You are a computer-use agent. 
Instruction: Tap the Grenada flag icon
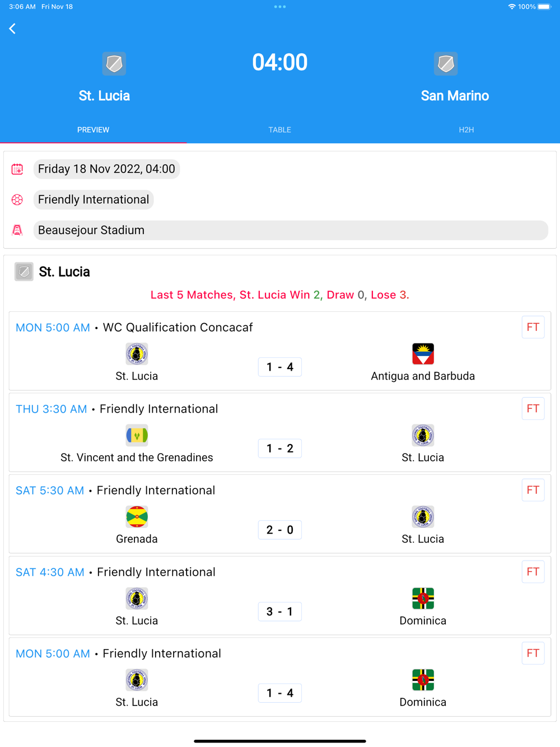[137, 517]
